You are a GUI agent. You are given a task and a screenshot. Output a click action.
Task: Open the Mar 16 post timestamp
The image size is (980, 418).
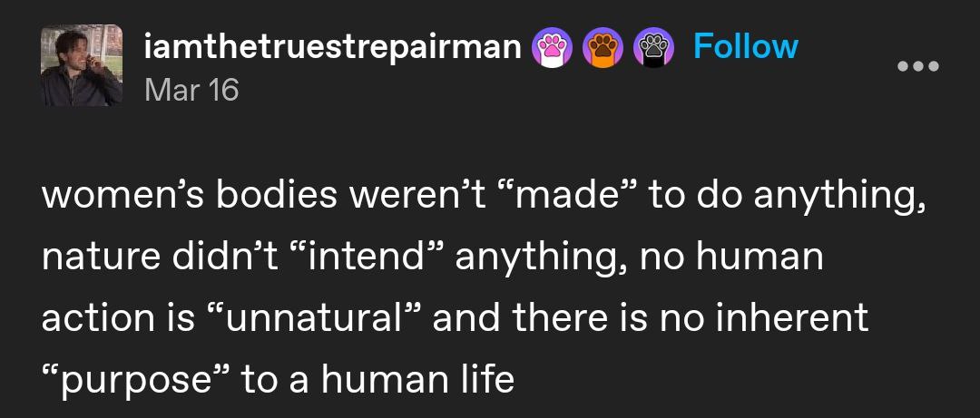[191, 90]
